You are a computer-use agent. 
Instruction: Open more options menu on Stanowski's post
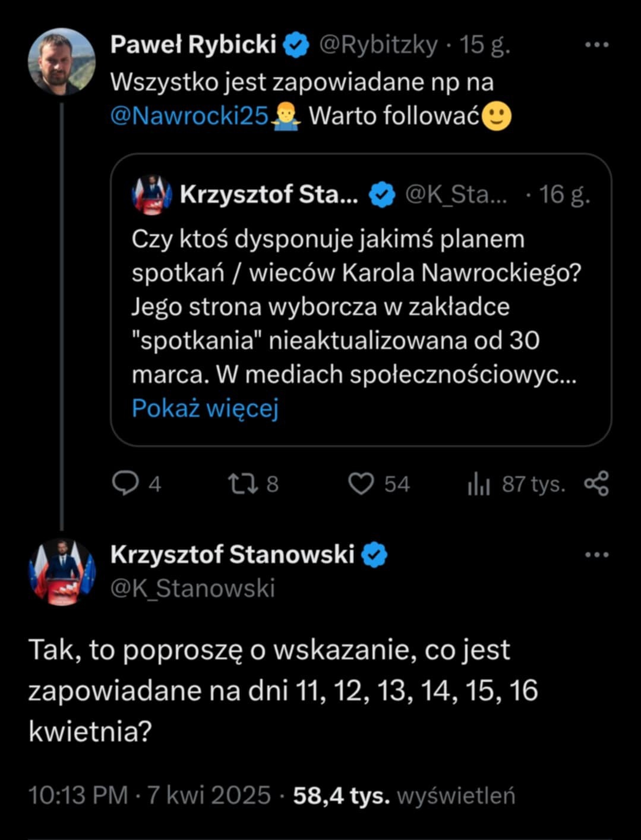pos(596,555)
